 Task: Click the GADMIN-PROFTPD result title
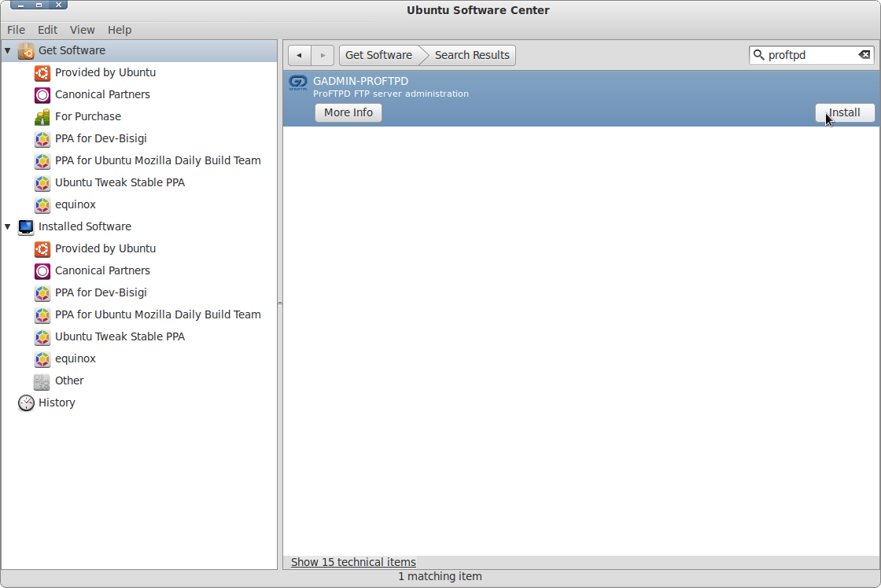click(x=361, y=81)
